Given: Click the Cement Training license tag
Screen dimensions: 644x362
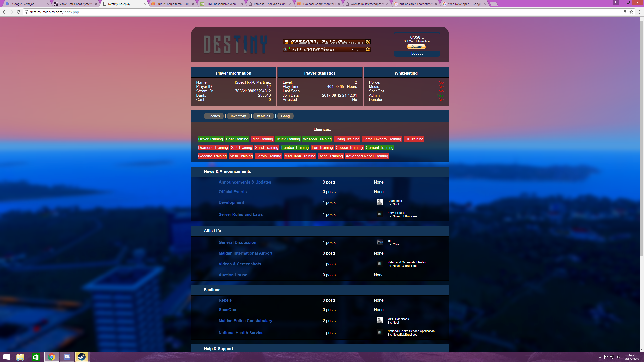Looking at the screenshot, I should pyautogui.click(x=379, y=148).
